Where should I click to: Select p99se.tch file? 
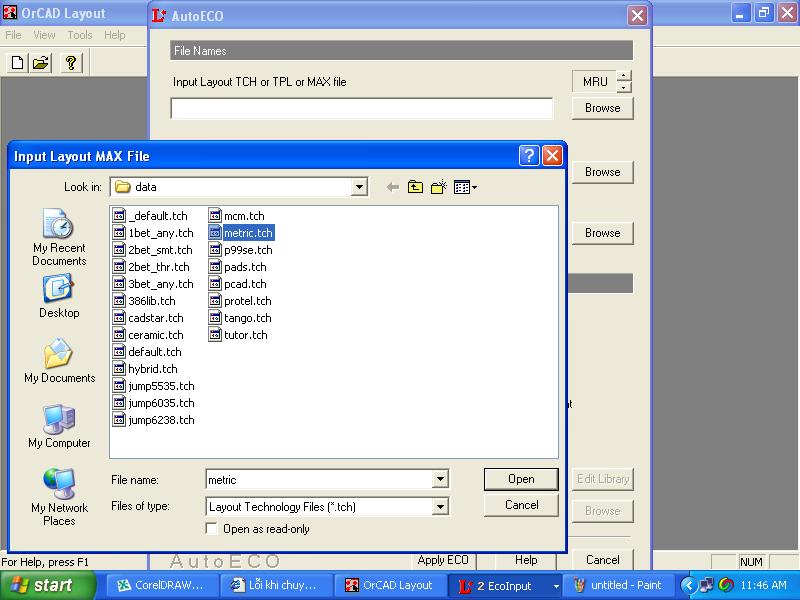pos(241,250)
